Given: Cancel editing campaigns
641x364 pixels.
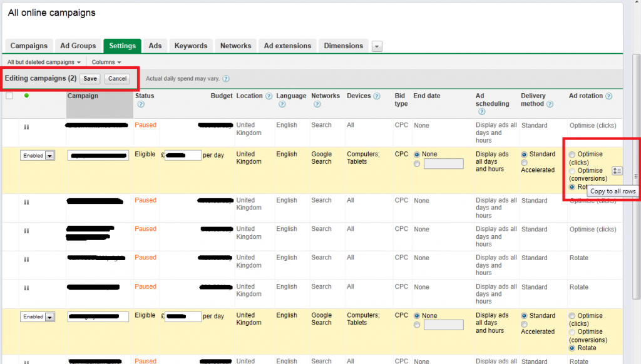Looking at the screenshot, I should point(117,79).
